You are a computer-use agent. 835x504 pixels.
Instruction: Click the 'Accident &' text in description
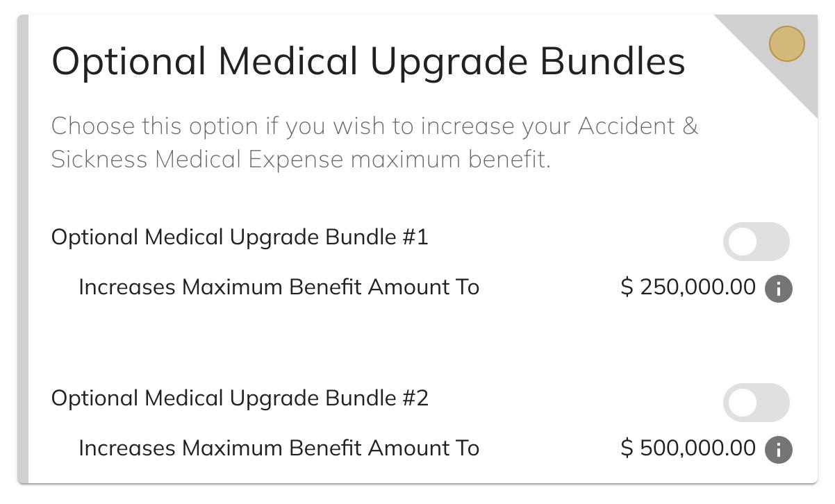[638, 126]
